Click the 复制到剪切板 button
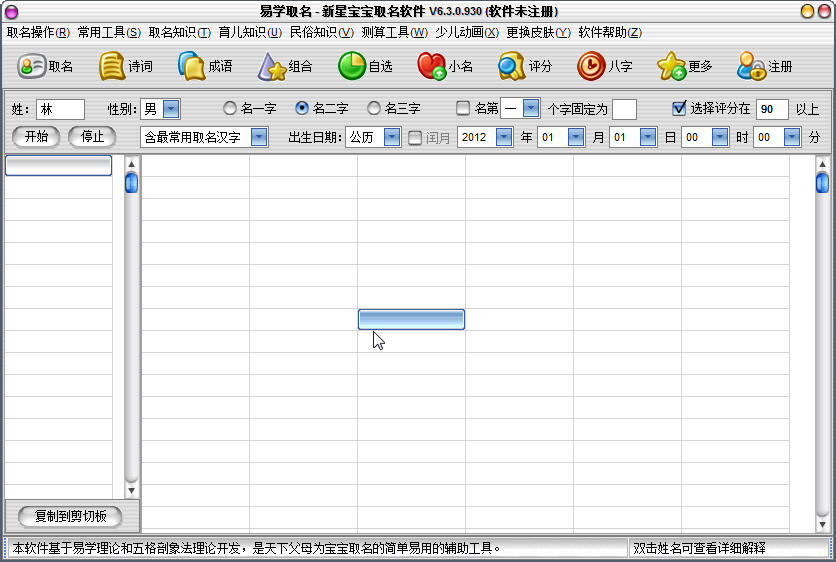This screenshot has height=562, width=836. point(70,516)
